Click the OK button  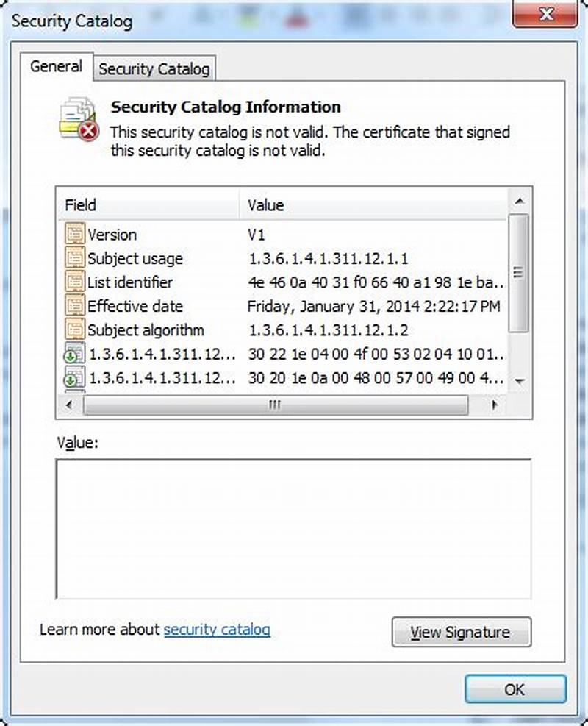coord(514,690)
